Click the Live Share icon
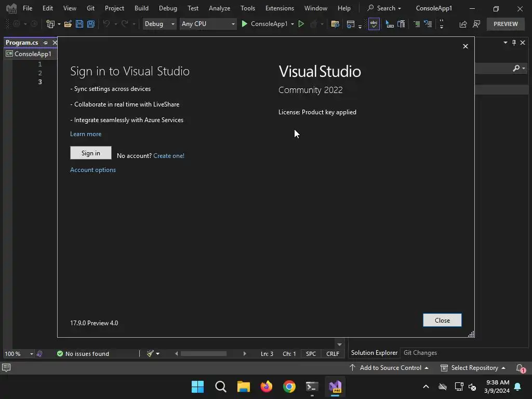Image resolution: width=532 pixels, height=399 pixels. [x=463, y=24]
